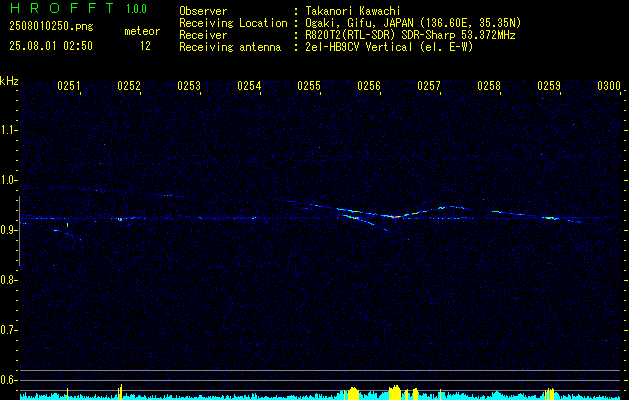This screenshot has width=629, height=400.
Task: Click the Receiver label
Action: pyautogui.click(x=203, y=35)
